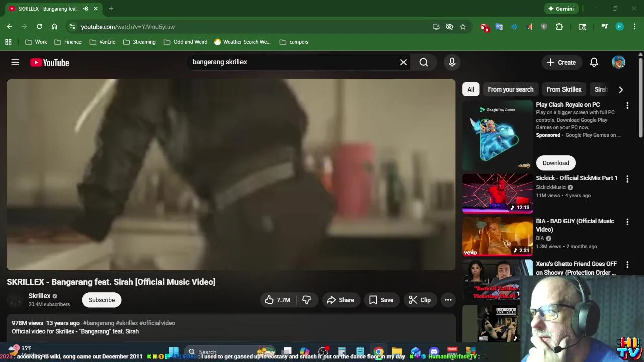View site information icon in address bar
Image resolution: width=644 pixels, height=362 pixels.
coord(72,27)
